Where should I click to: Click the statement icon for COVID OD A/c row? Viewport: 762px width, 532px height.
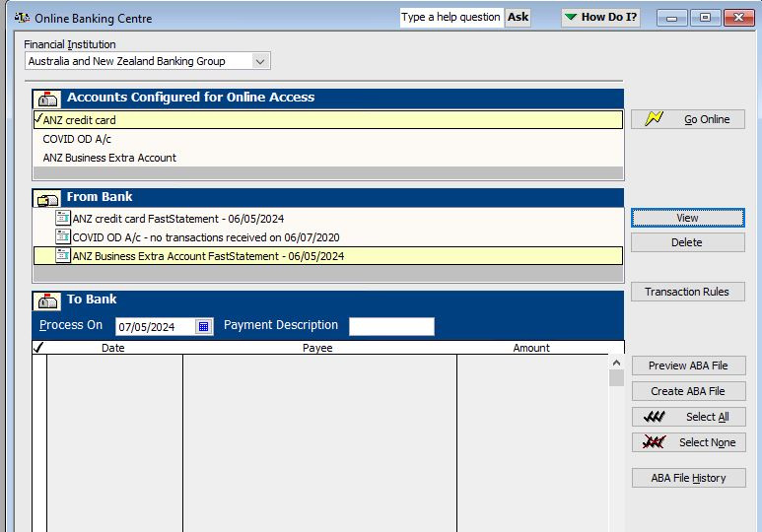click(63, 236)
